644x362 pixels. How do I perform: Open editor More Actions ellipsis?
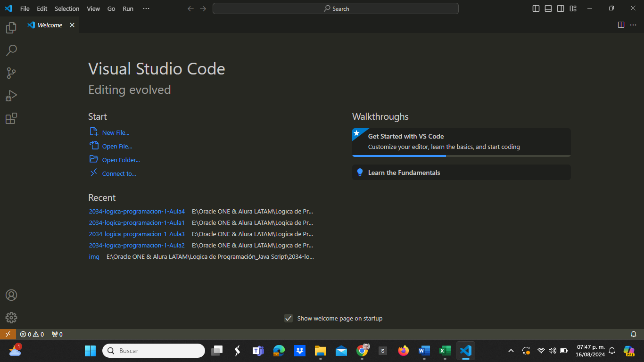(633, 25)
